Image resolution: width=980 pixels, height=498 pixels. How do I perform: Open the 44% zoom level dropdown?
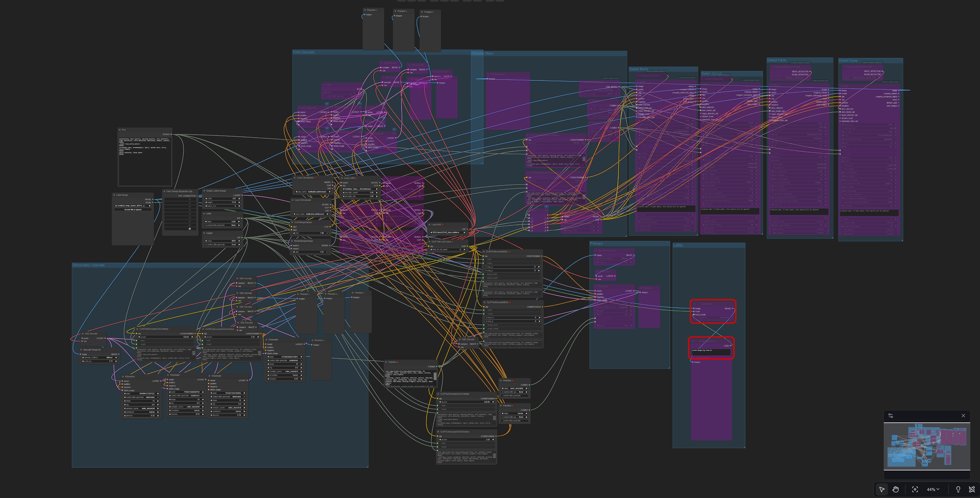pyautogui.click(x=933, y=489)
